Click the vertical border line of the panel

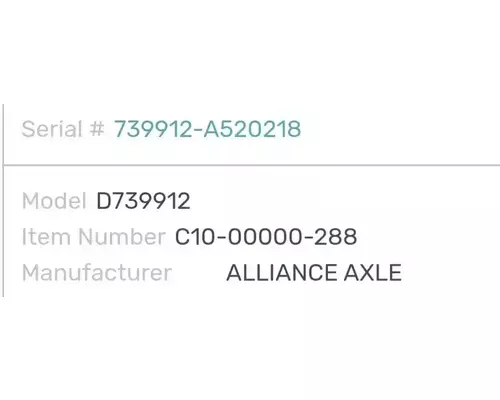pyautogui.click(x=3, y=200)
